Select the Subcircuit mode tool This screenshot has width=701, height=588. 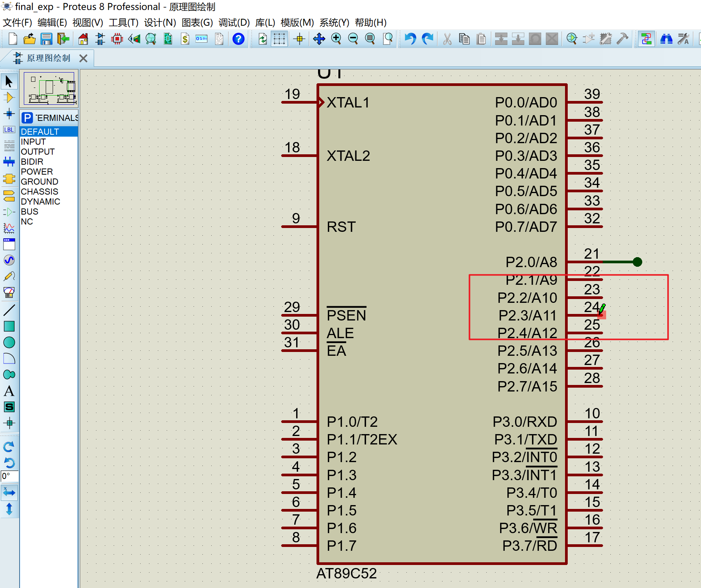point(9,179)
